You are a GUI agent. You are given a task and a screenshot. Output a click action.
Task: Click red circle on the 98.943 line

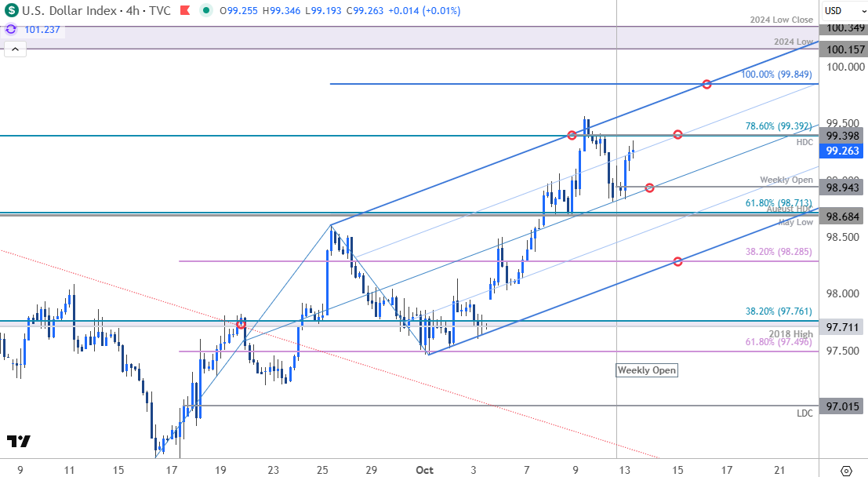click(649, 188)
